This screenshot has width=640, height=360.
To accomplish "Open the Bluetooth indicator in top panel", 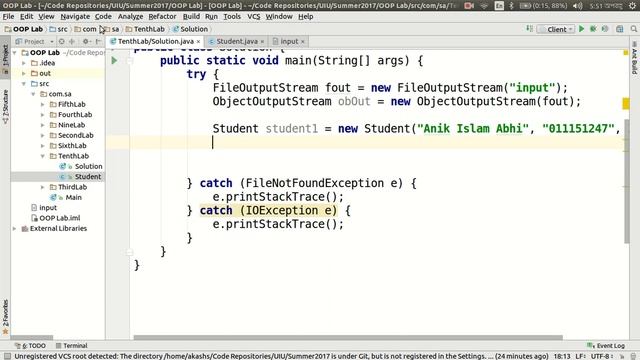I will [511, 6].
